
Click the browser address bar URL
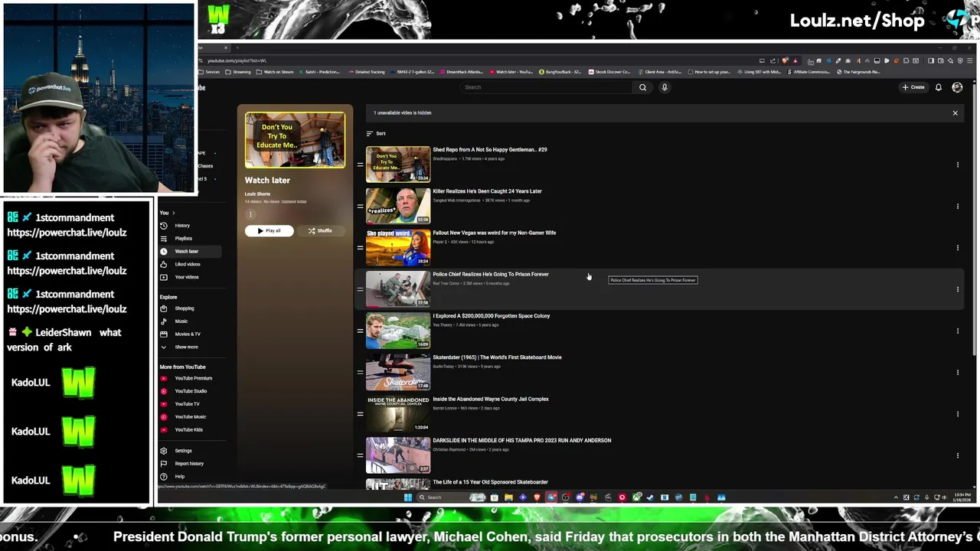point(237,60)
